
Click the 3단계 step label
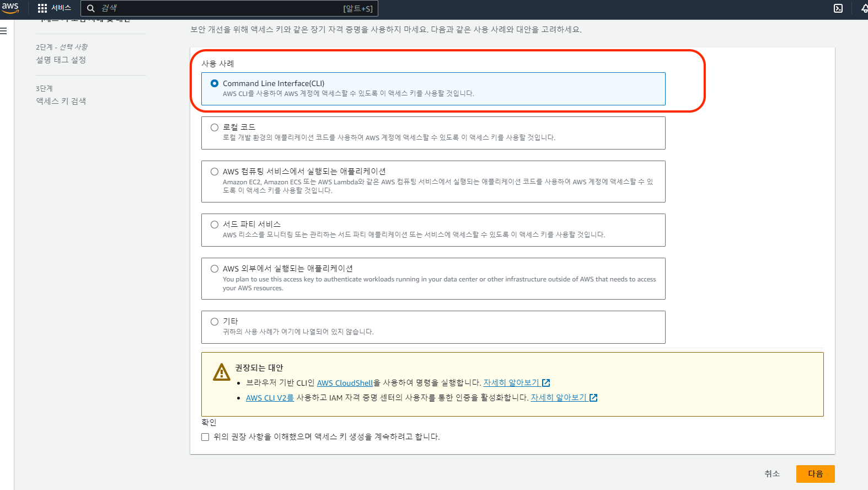point(44,89)
